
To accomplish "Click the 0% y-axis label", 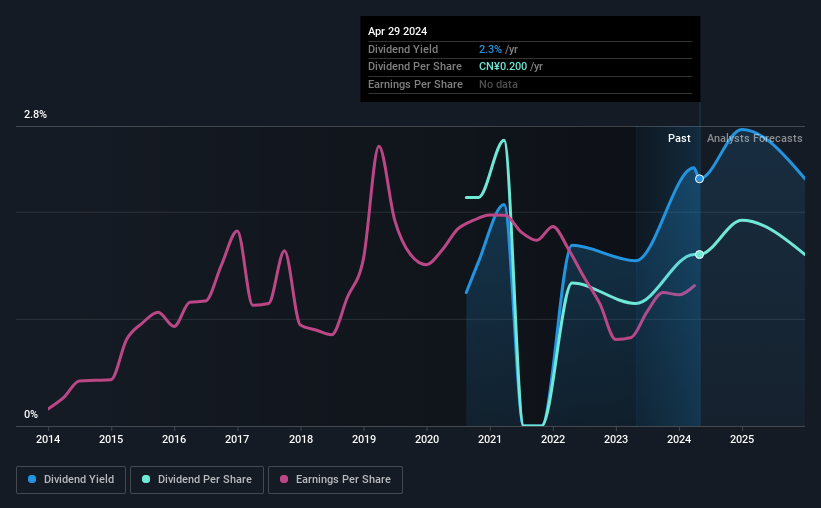I will click(31, 414).
